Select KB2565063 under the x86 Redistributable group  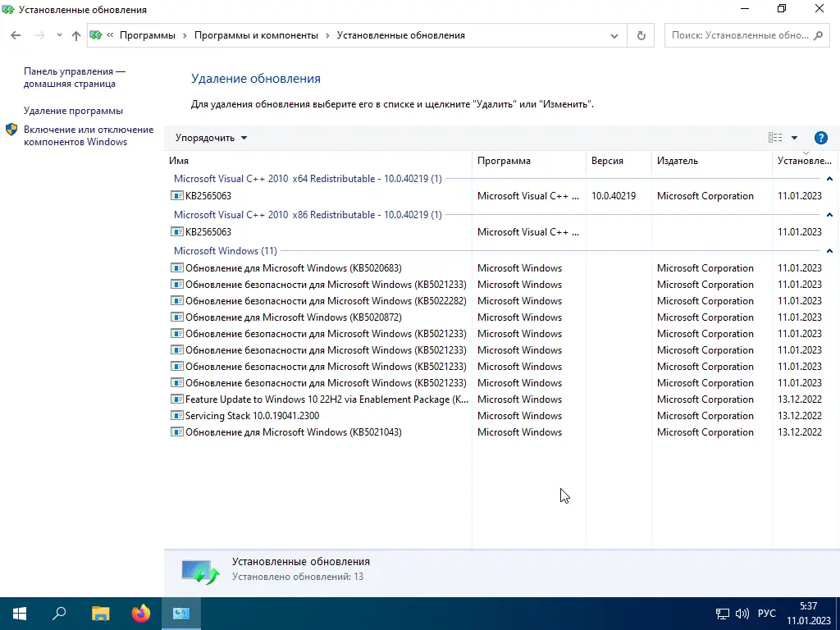(500, 232)
